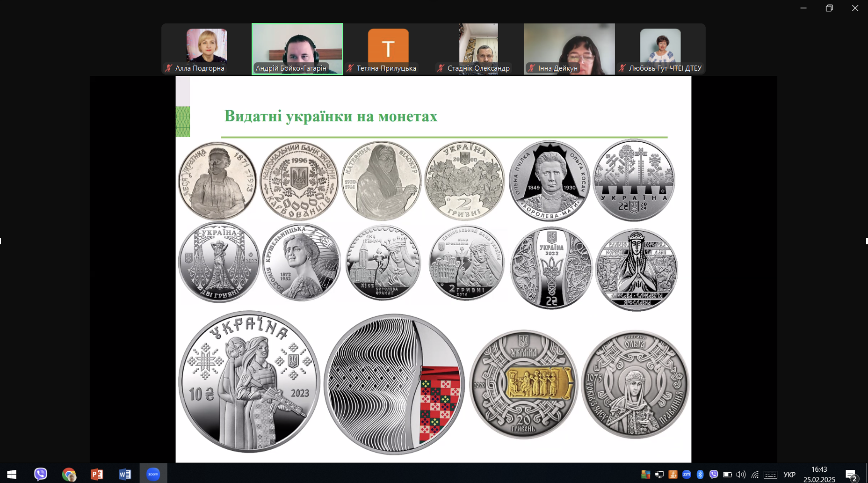This screenshot has width=868, height=483.
Task: Select Андрій Бойко-Гагарін's video thumbnail
Action: tap(297, 49)
